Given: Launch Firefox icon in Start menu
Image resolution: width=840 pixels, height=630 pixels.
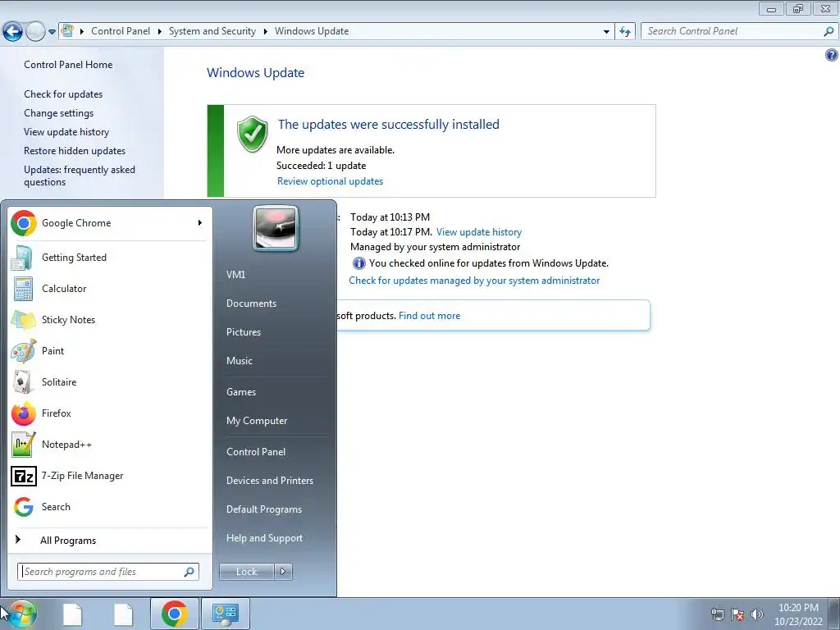Looking at the screenshot, I should point(23,413).
